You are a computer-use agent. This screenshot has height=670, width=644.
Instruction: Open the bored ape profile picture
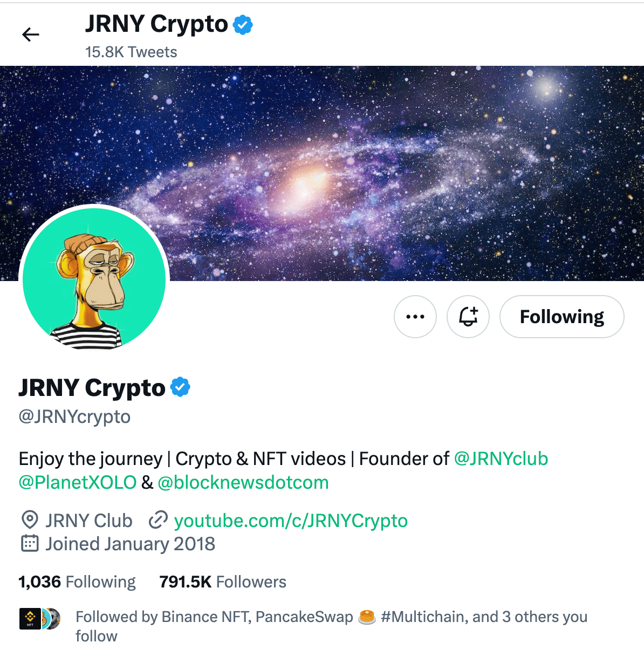pyautogui.click(x=94, y=279)
